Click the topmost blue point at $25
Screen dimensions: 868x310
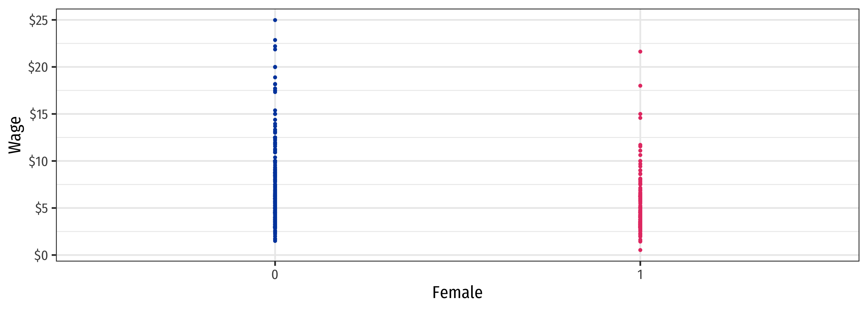275,20
